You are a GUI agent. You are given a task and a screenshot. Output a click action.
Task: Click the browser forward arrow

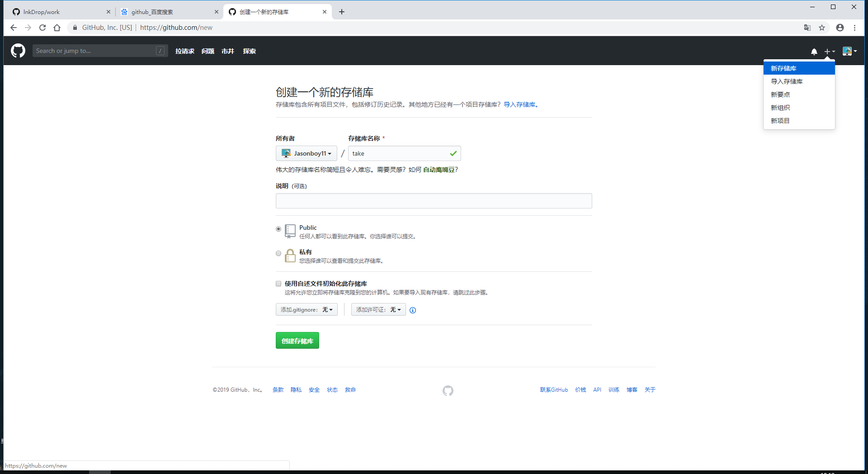(28, 28)
